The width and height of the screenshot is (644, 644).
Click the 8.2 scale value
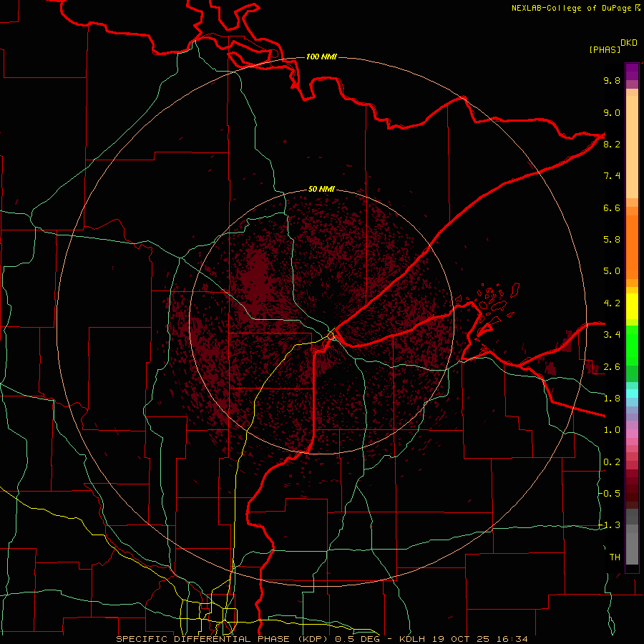[x=612, y=144]
